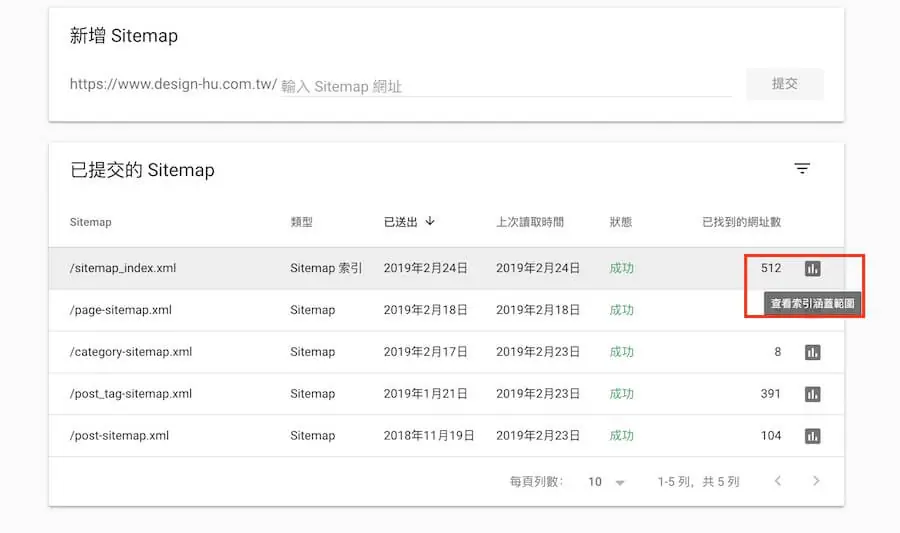
Task: Click the 上次讀取時間 column header
Action: [530, 222]
